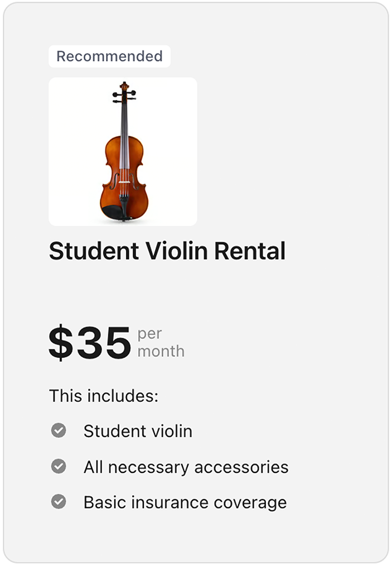This screenshot has height=565, width=392.
Task: Select the All necessary accessories feature text
Action: click(186, 467)
